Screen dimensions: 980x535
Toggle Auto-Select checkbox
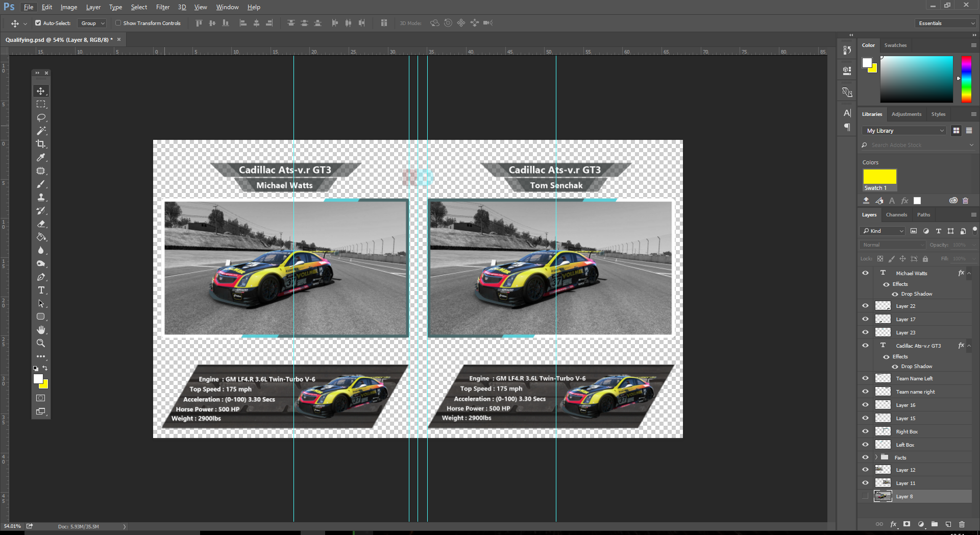(38, 23)
